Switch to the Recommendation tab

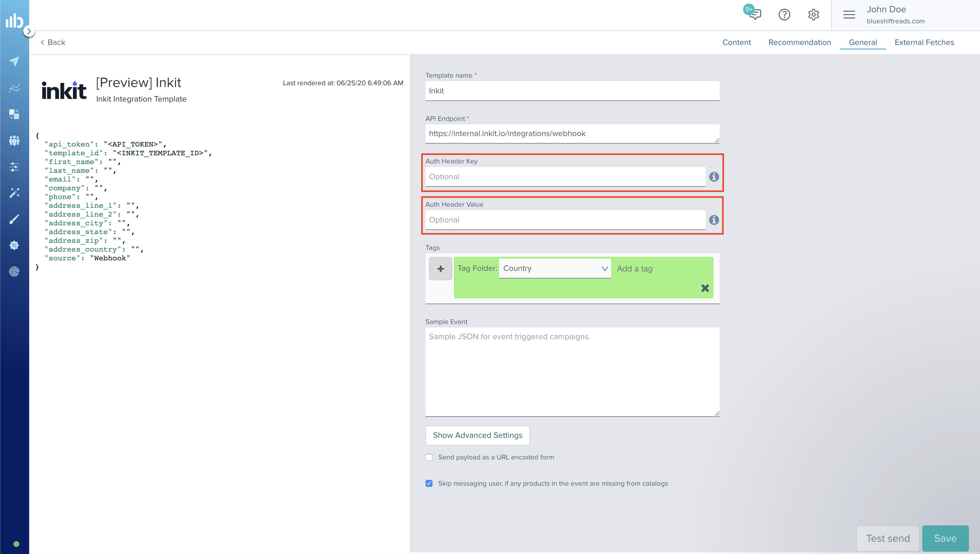coord(800,42)
